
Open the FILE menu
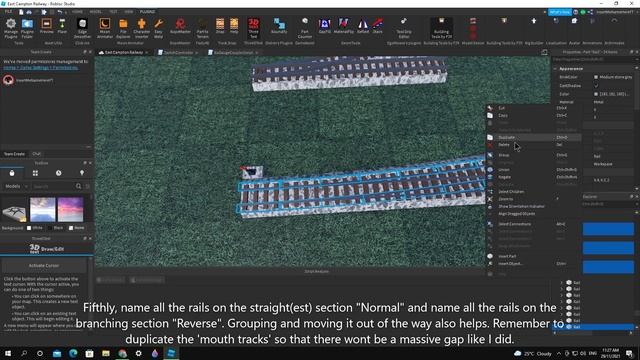tap(8, 12)
